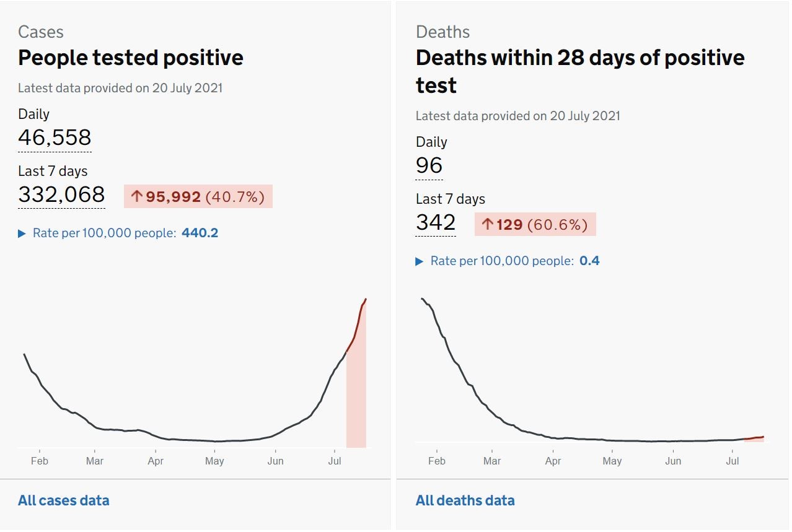Click the daily cases figure 46,558
Screen dimensions: 792x532
pos(55,137)
